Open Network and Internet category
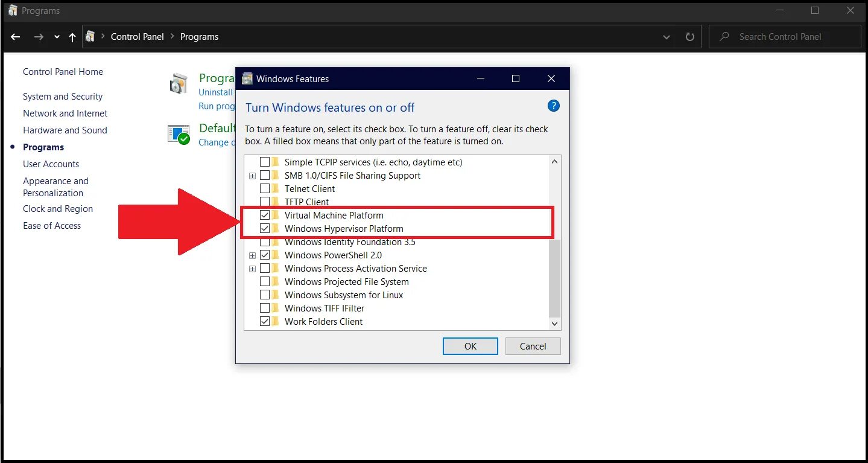 [x=65, y=113]
